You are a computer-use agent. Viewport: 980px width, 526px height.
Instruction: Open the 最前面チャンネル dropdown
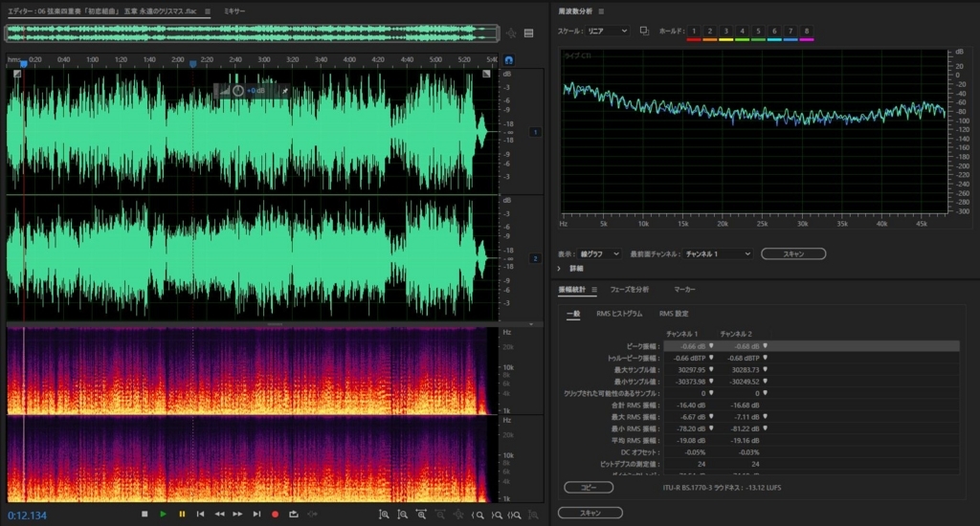[x=717, y=253]
